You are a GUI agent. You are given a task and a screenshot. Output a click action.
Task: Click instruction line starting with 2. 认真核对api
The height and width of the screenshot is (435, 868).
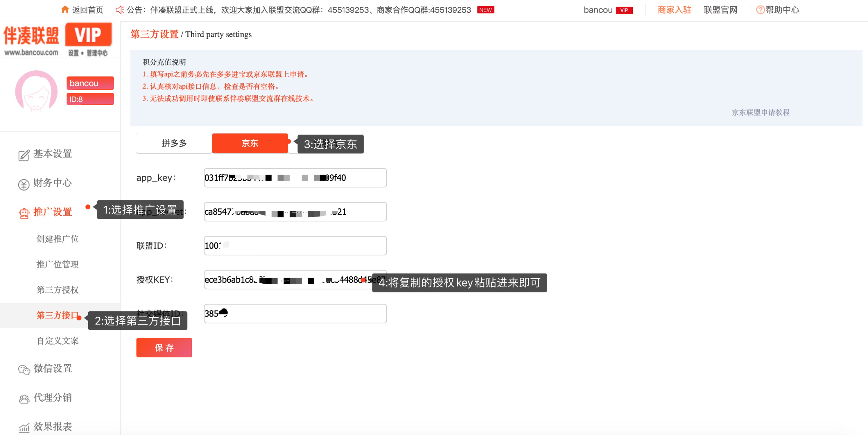(x=211, y=87)
